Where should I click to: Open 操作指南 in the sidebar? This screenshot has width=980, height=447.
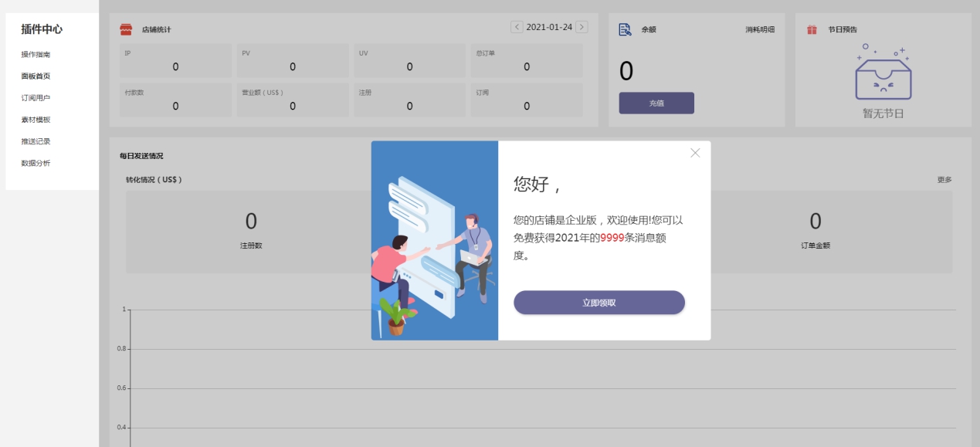(36, 55)
